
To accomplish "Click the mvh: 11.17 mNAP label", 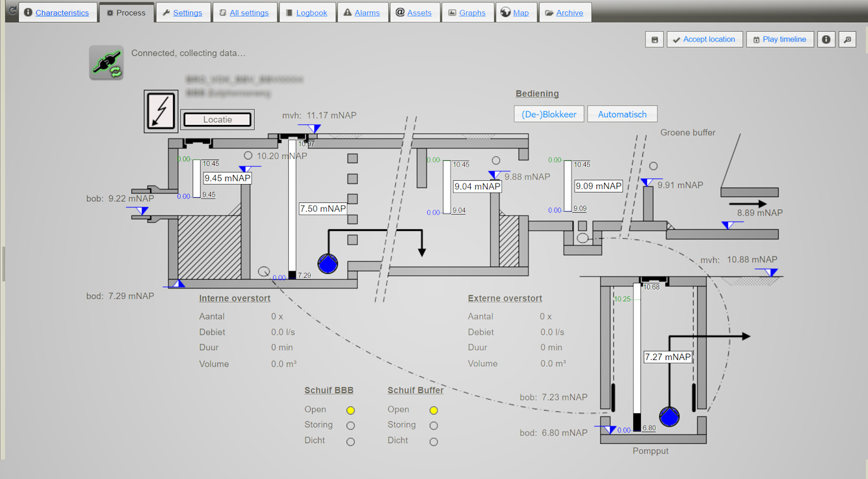I will pyautogui.click(x=319, y=115).
